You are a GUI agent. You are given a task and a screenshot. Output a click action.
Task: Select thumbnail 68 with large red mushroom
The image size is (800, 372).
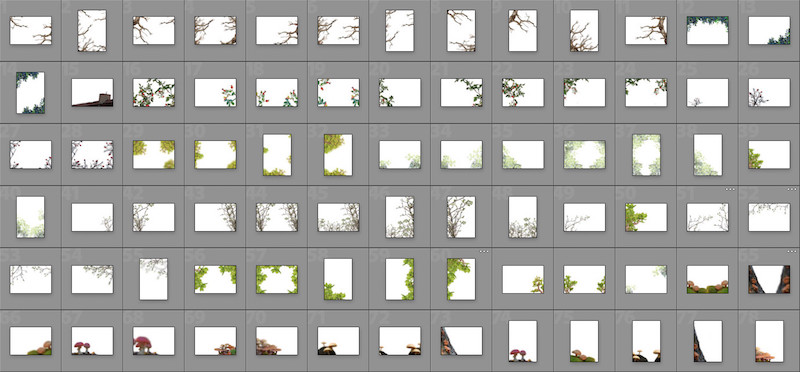coord(154,341)
